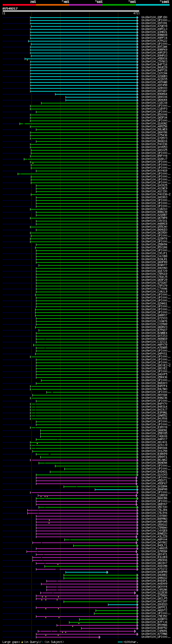This screenshot has width=172, height=644.
Task: Select the UniRef100_B6AEN4 label
Action: (x=154, y=463)
